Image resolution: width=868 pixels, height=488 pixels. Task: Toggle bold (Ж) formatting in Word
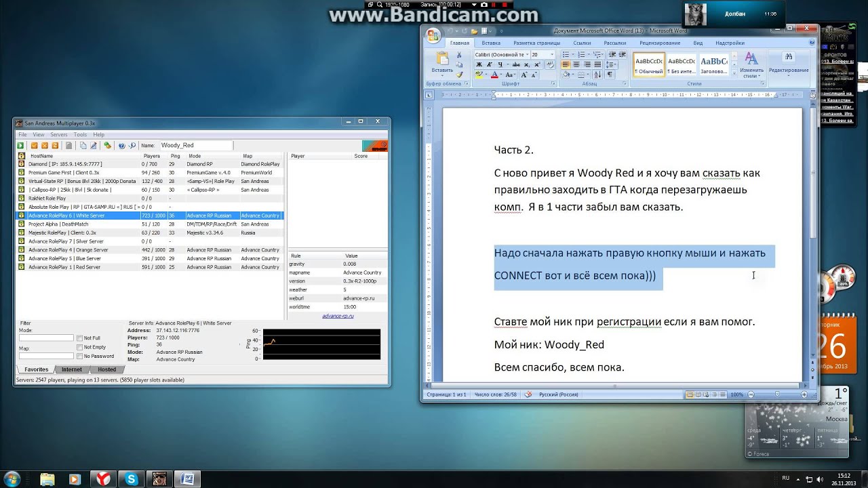(x=479, y=64)
